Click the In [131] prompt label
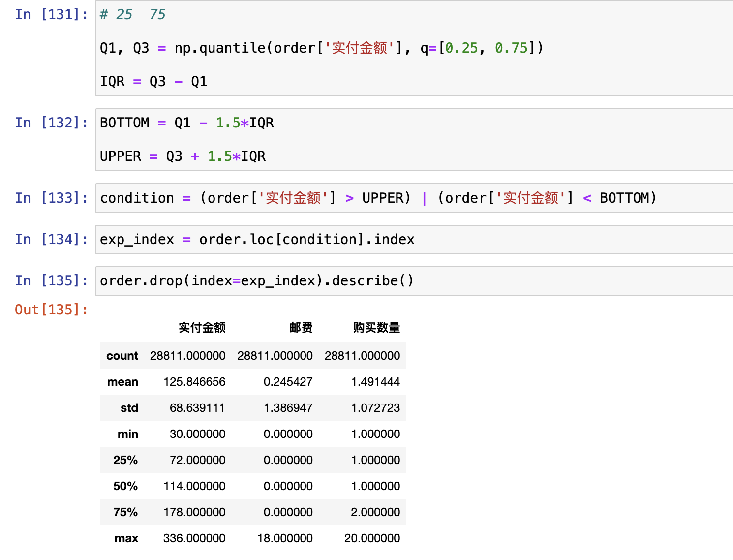This screenshot has height=560, width=733. pyautogui.click(x=51, y=15)
